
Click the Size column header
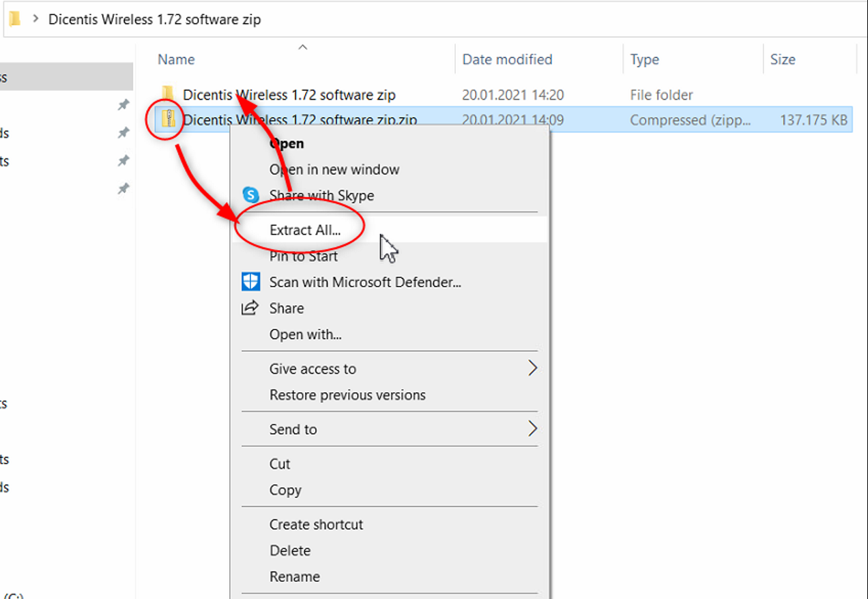[783, 59]
